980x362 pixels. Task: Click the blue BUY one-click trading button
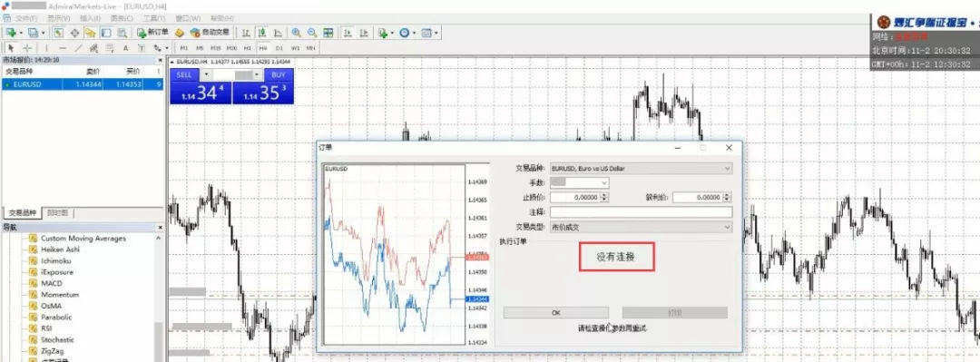(279, 75)
